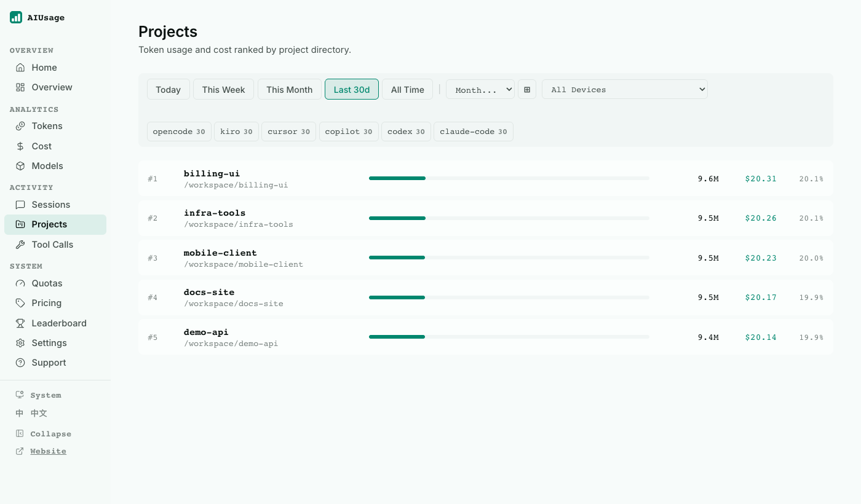Click the Sessions chat bubble icon
861x504 pixels.
20,205
